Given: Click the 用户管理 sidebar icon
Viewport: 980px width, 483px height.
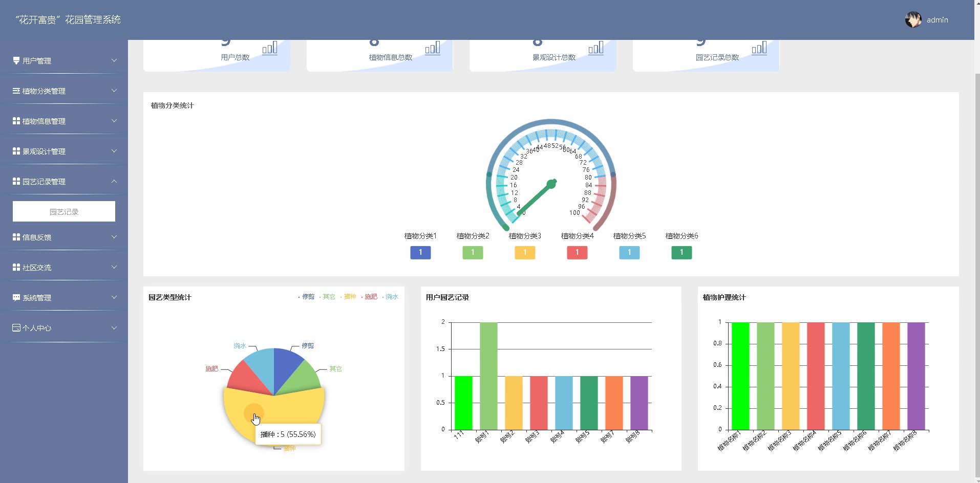Looking at the screenshot, I should 16,60.
